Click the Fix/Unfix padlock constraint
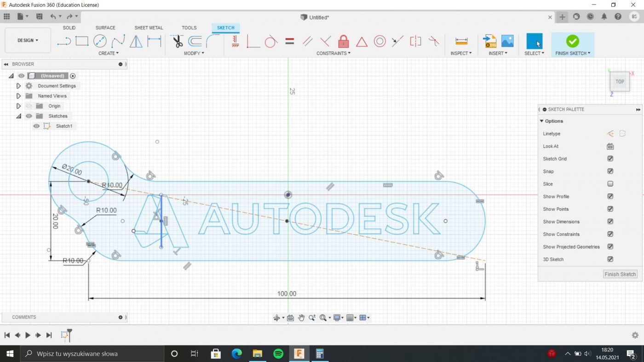 pyautogui.click(x=343, y=41)
